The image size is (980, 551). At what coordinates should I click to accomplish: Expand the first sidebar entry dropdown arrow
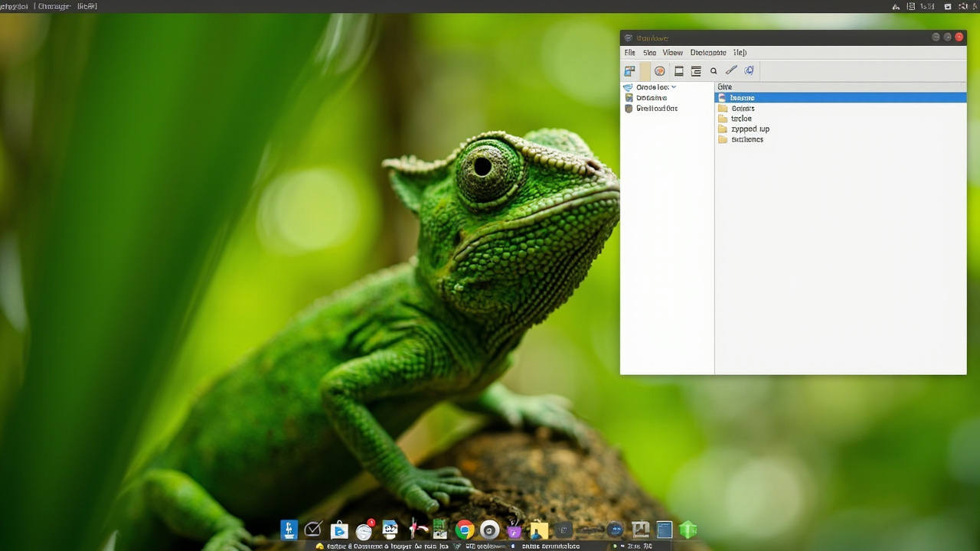pyautogui.click(x=674, y=87)
